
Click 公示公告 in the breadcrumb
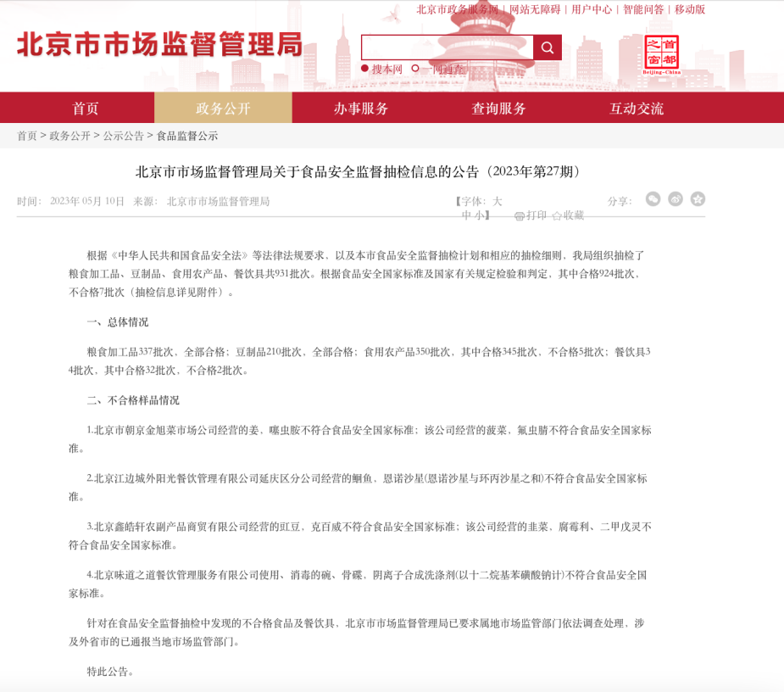124,136
